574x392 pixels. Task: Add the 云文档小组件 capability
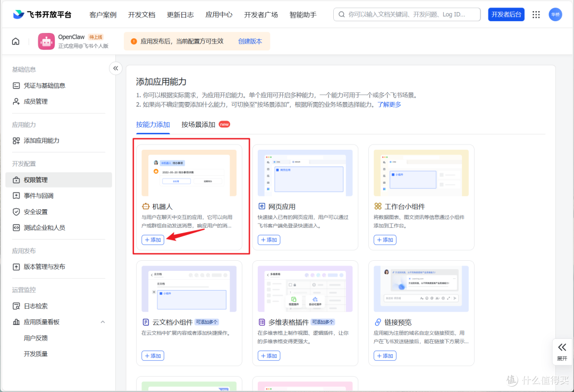(153, 356)
